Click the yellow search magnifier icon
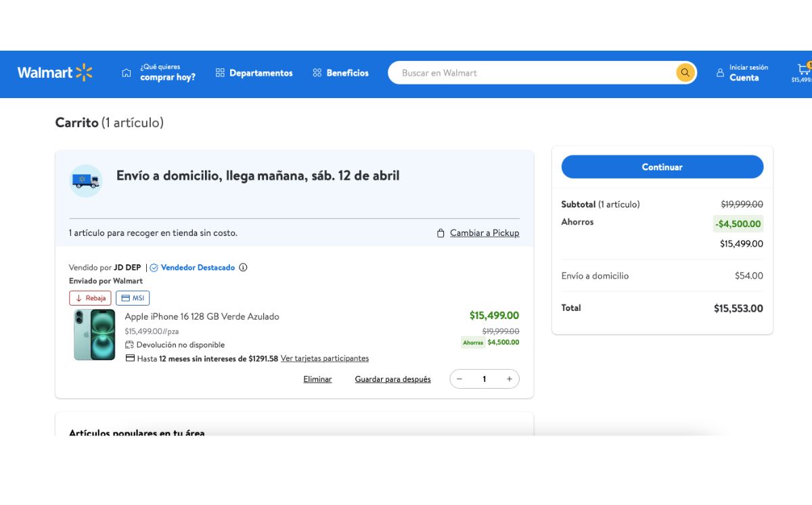 tap(685, 73)
